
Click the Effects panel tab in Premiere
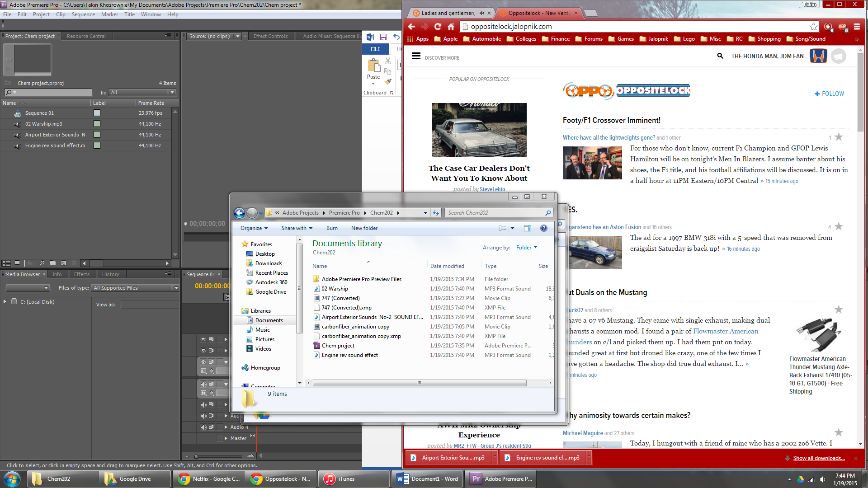click(x=82, y=273)
